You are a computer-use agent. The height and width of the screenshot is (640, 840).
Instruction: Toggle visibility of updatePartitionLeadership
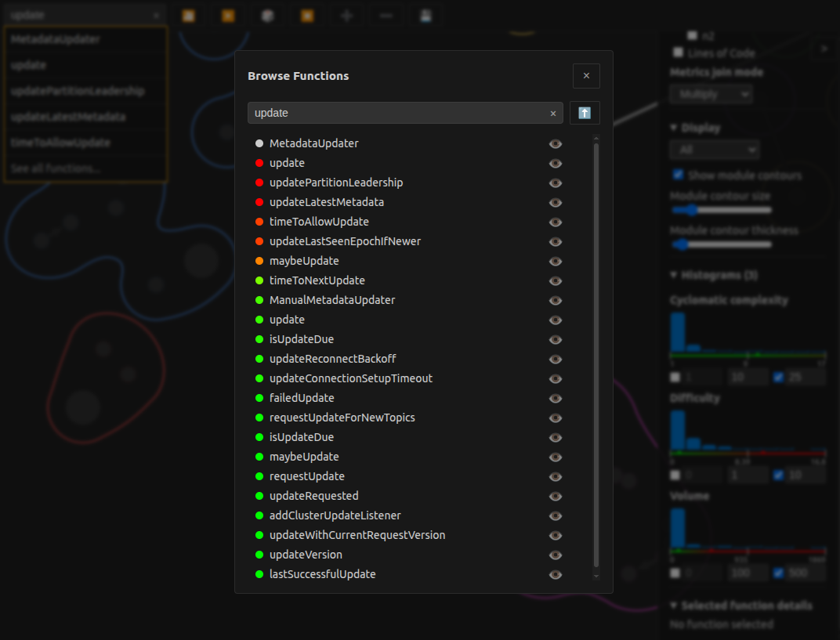[556, 183]
